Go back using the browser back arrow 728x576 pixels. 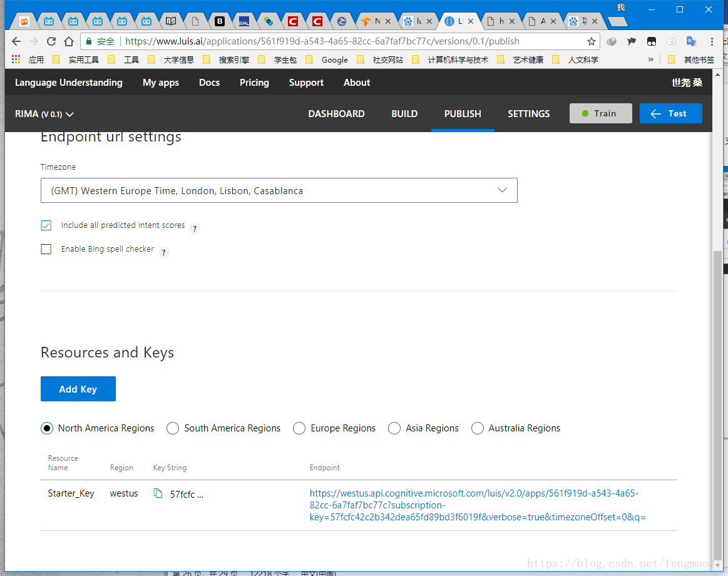coord(16,41)
